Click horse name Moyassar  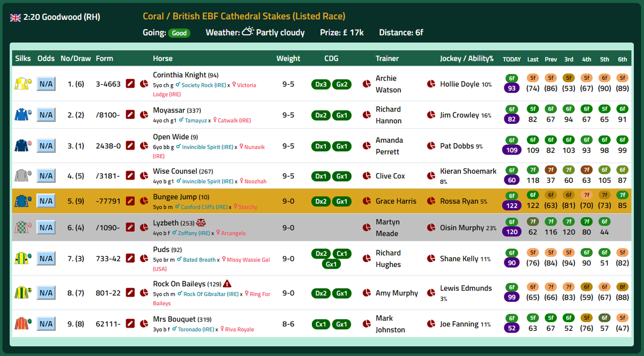coord(169,110)
